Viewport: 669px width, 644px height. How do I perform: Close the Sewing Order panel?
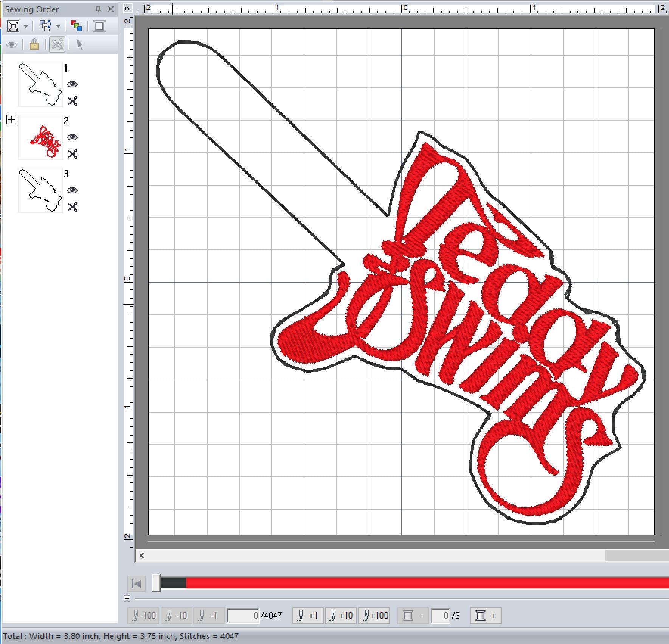110,9
